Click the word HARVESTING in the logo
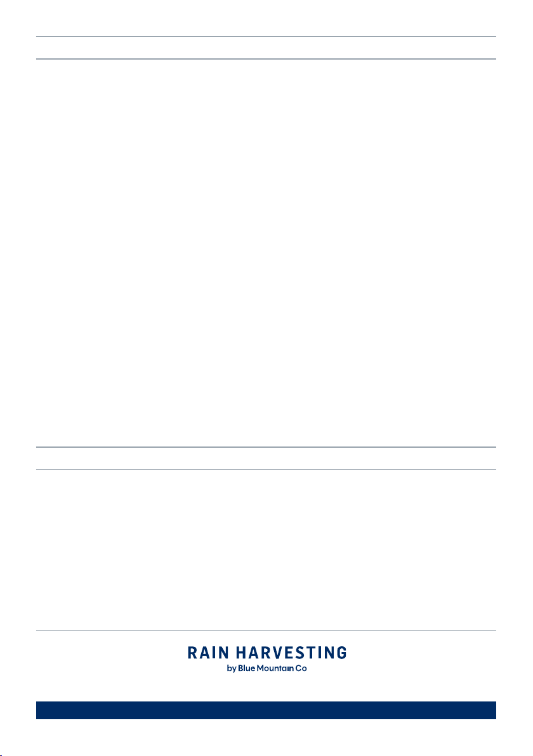 pyautogui.click(x=291, y=653)
